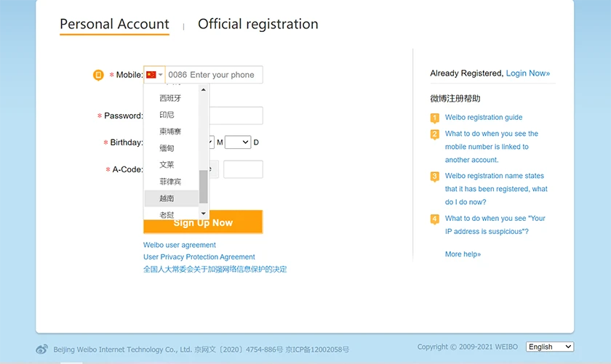Click the number 3 help badge icon
This screenshot has height=364, width=611.
435,177
